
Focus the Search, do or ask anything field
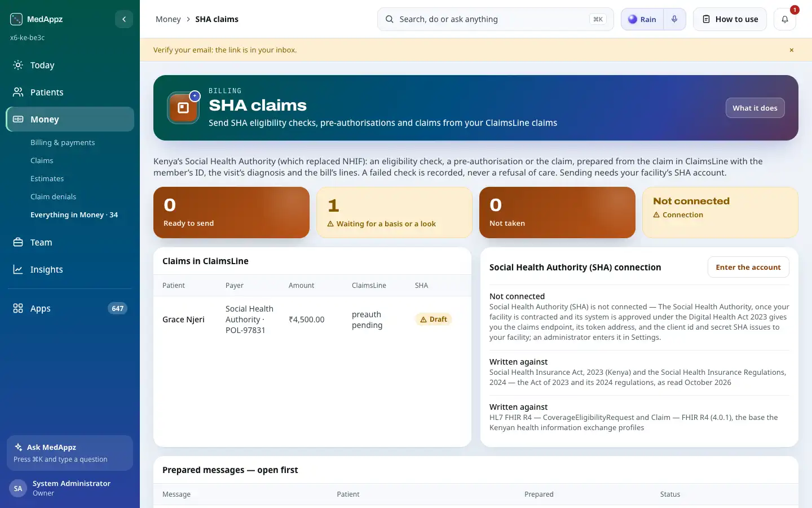tap(495, 19)
